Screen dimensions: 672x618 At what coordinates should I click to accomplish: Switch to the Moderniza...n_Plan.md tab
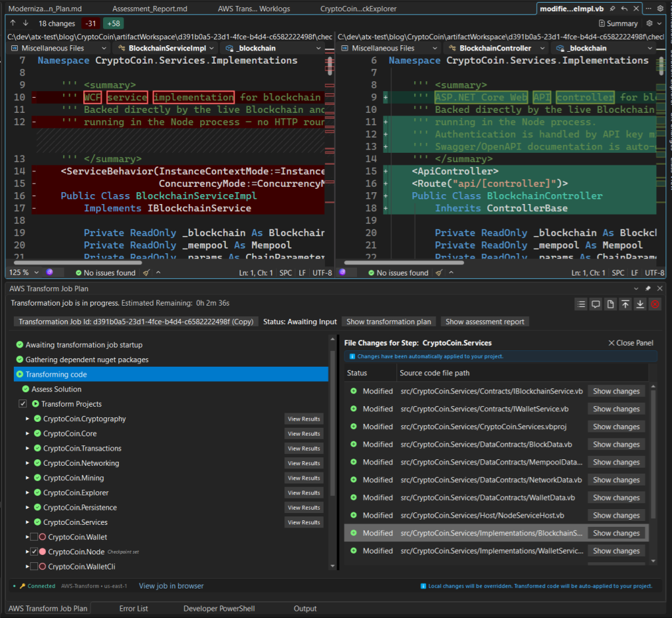45,9
